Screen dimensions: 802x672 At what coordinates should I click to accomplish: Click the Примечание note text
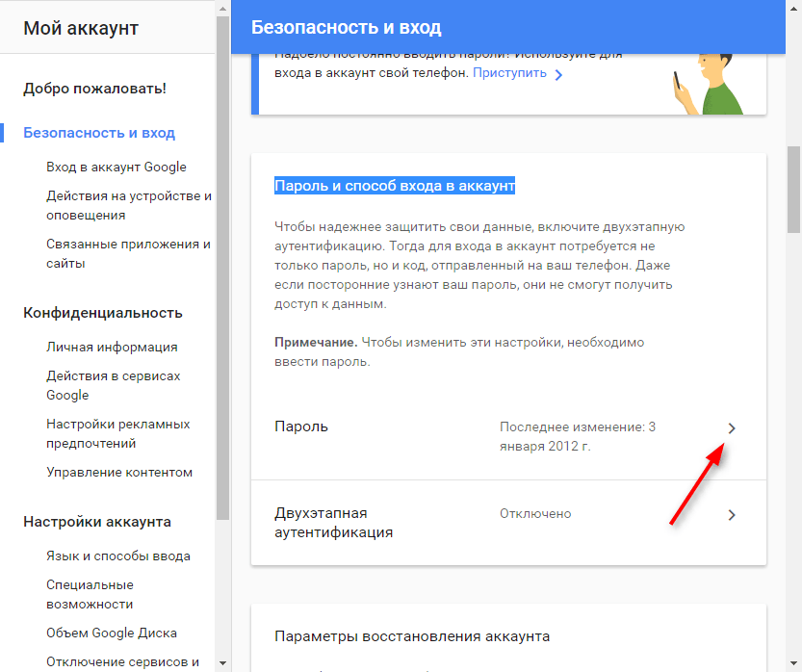459,351
